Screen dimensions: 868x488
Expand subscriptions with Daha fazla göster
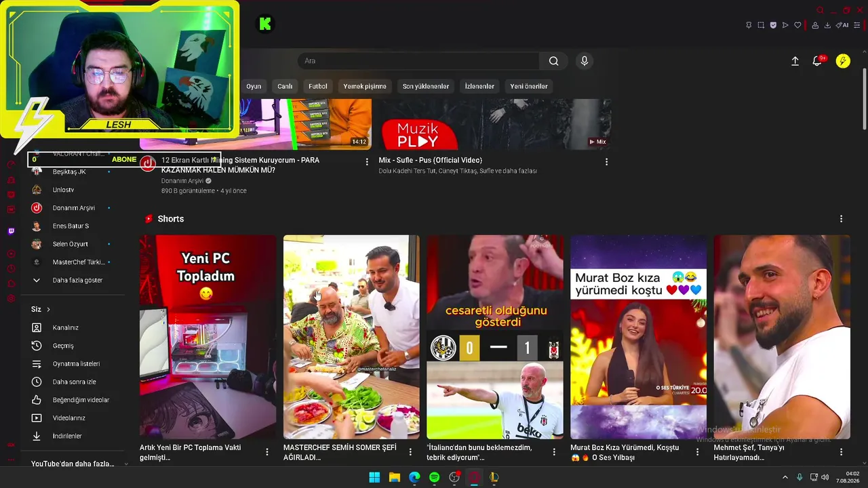73,280
